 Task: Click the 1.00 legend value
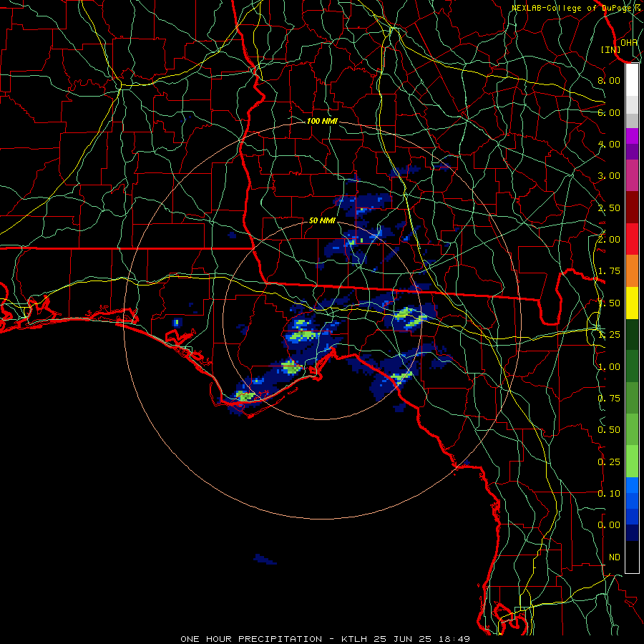point(609,367)
